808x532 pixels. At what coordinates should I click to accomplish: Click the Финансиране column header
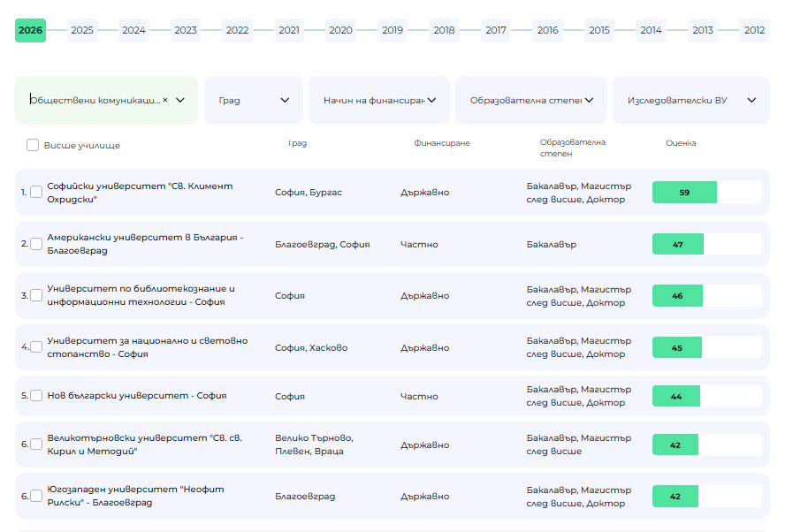click(442, 143)
